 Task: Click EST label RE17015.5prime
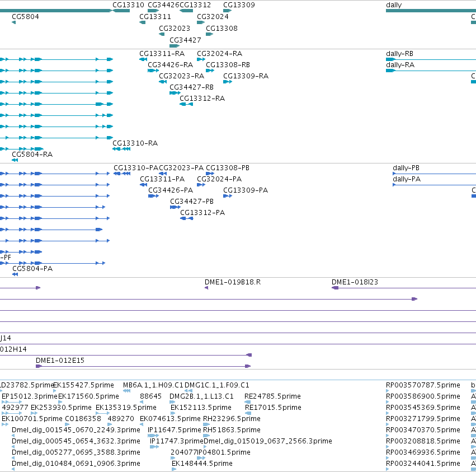click(x=273, y=408)
